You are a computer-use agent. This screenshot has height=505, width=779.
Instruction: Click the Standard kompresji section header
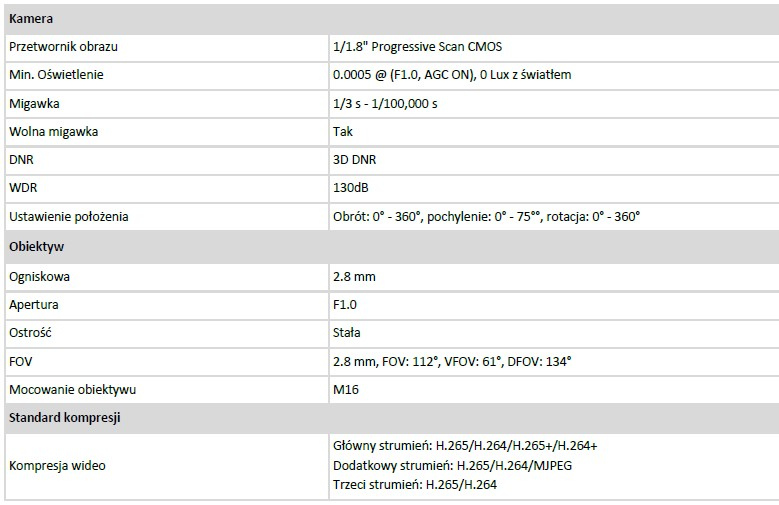click(64, 418)
